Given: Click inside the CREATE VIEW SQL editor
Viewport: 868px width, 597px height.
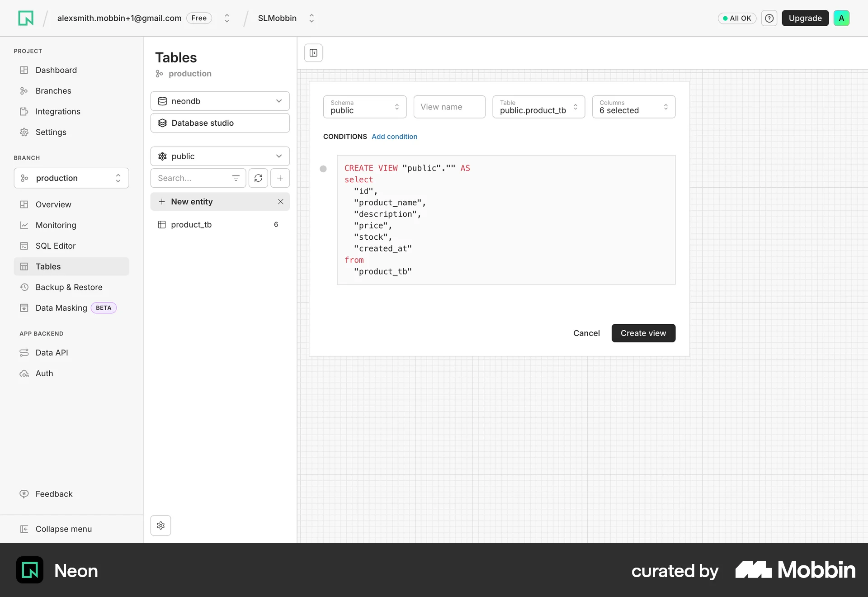Looking at the screenshot, I should (x=506, y=220).
